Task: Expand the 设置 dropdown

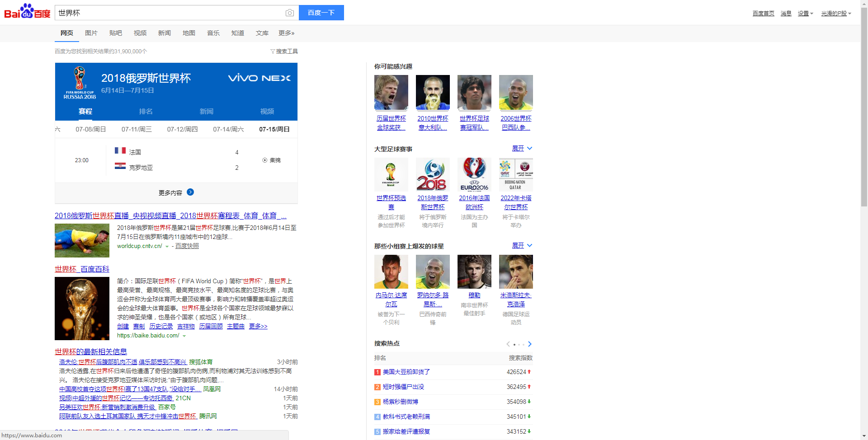Action: click(805, 14)
